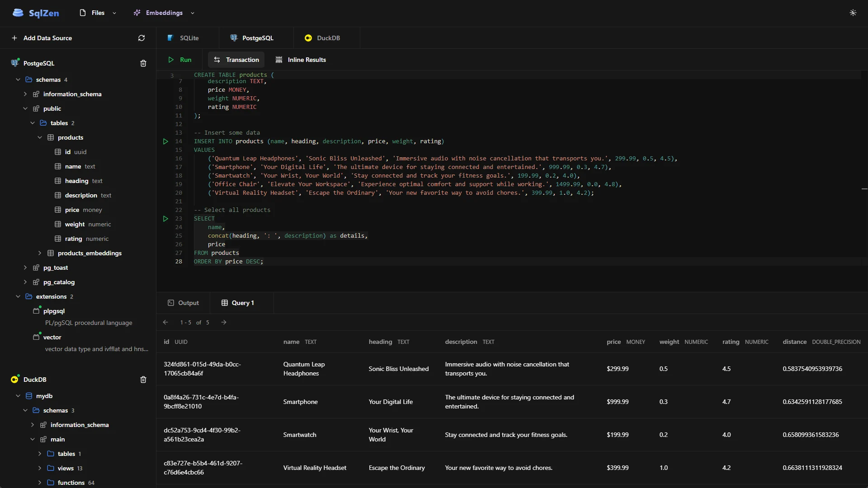
Task: Toggle the light/dark theme sun icon
Action: [853, 13]
